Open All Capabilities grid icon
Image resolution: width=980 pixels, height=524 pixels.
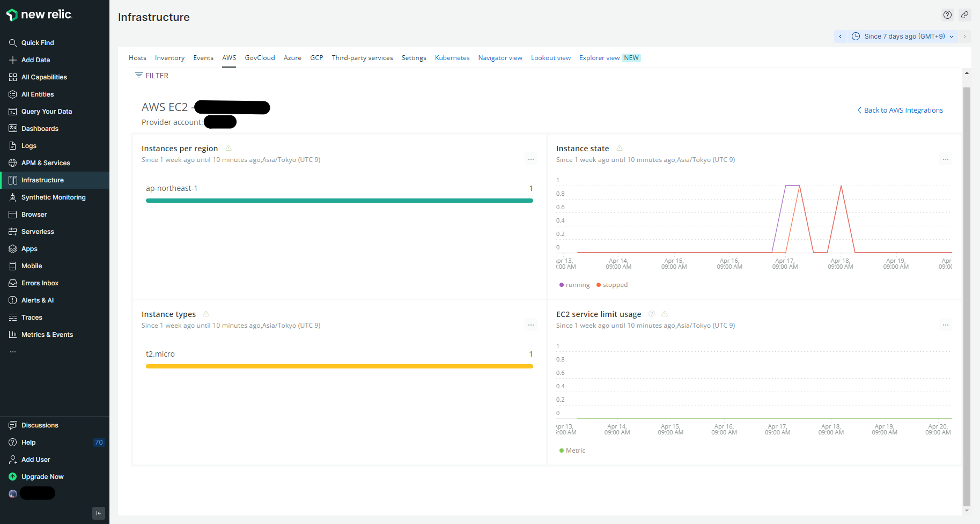pyautogui.click(x=13, y=77)
